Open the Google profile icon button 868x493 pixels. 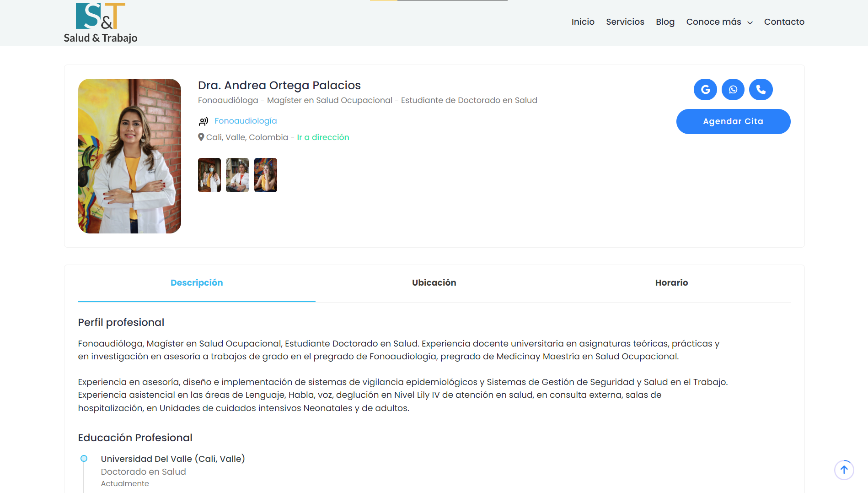[x=705, y=89]
